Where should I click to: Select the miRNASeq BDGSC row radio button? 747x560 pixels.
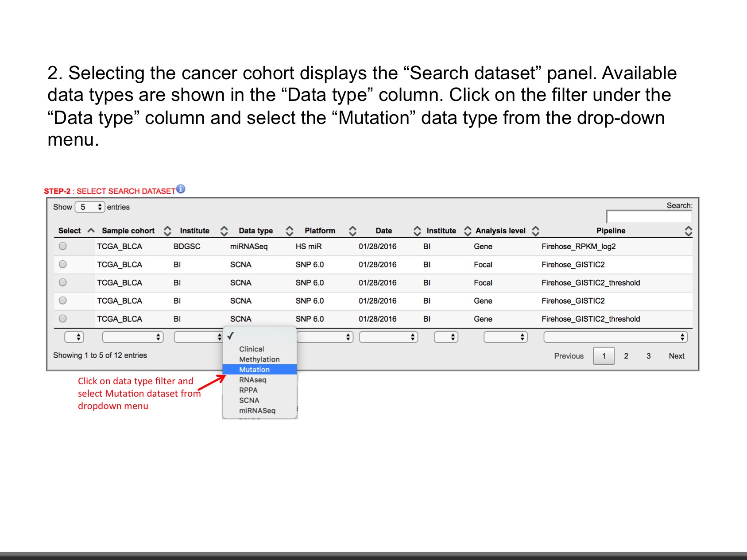pos(63,246)
